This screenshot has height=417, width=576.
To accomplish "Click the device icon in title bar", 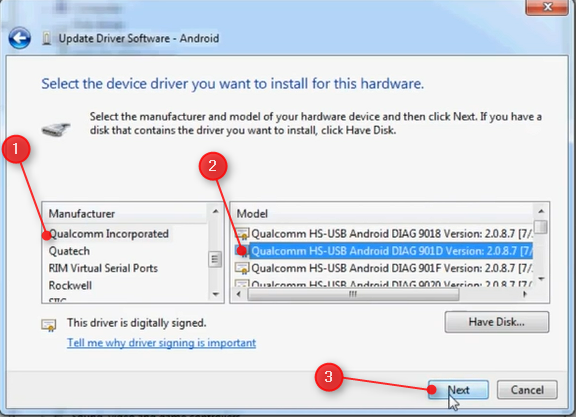I will point(47,38).
